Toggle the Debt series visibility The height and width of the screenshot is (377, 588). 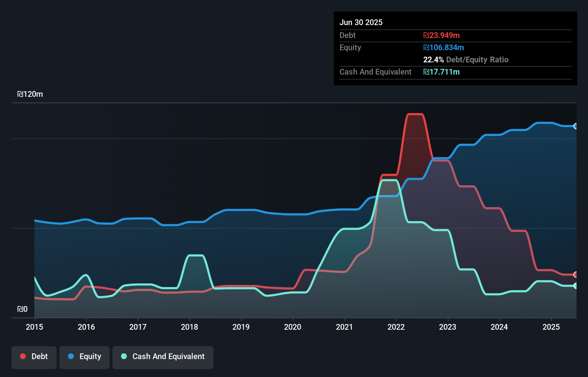click(34, 357)
